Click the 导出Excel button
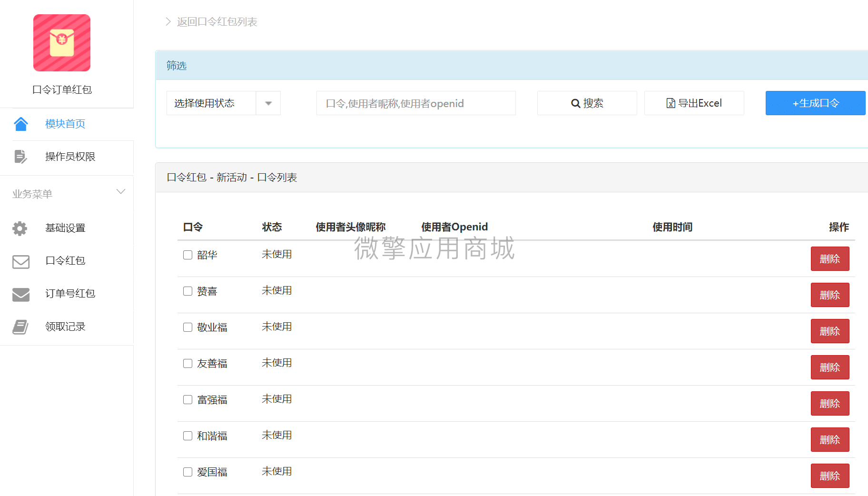Screen dimensions: 868x496 click(694, 103)
